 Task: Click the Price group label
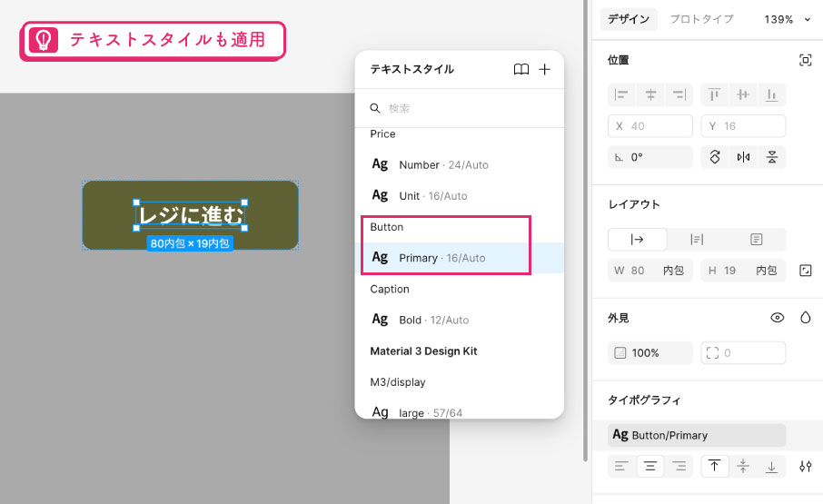tap(382, 133)
